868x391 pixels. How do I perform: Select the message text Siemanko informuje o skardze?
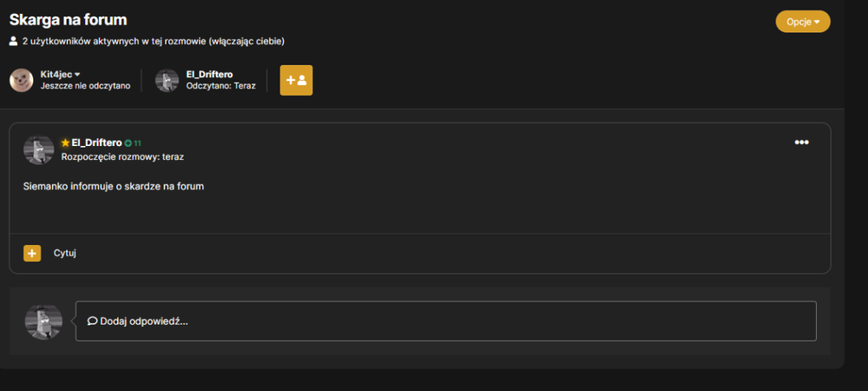coord(114,187)
